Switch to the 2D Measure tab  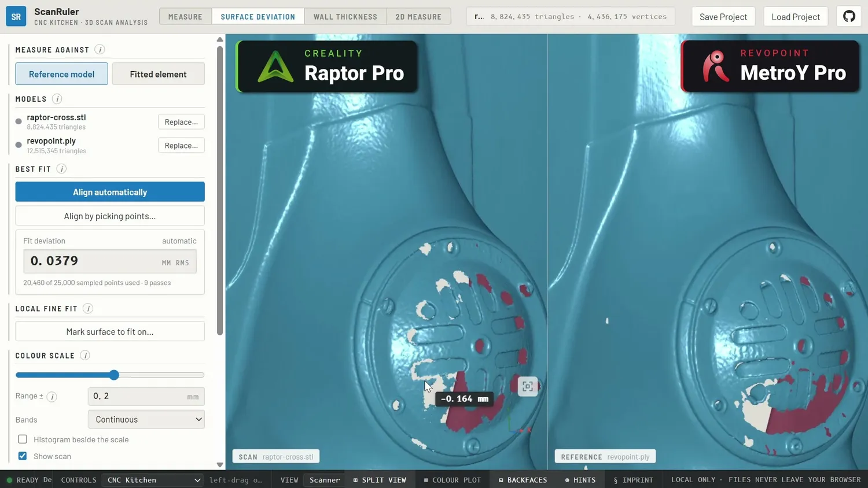click(418, 17)
